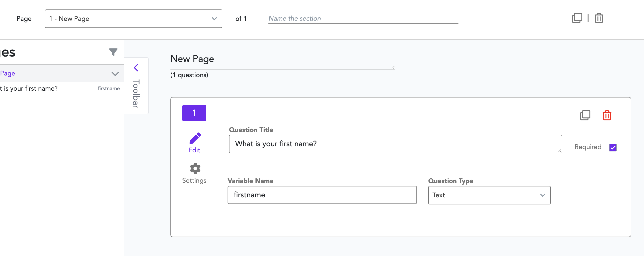Duplicate question 1 with copy icon
Viewport: 644px width, 256px height.
coord(585,115)
